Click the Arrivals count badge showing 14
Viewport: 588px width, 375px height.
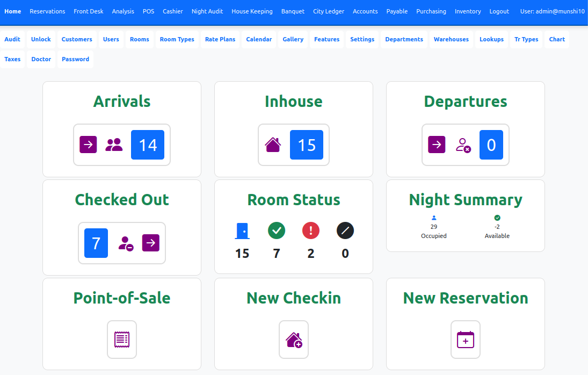(148, 145)
